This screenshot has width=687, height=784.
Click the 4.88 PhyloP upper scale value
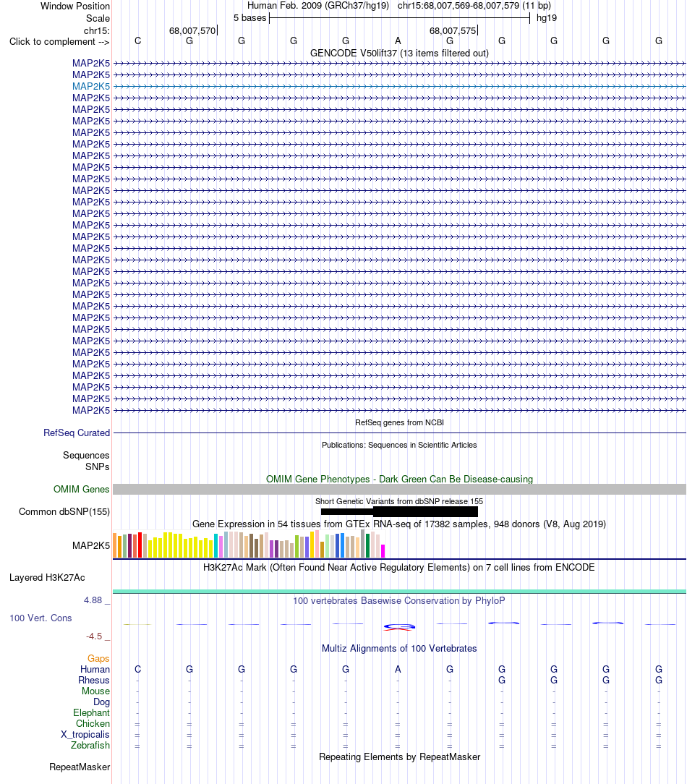93,600
